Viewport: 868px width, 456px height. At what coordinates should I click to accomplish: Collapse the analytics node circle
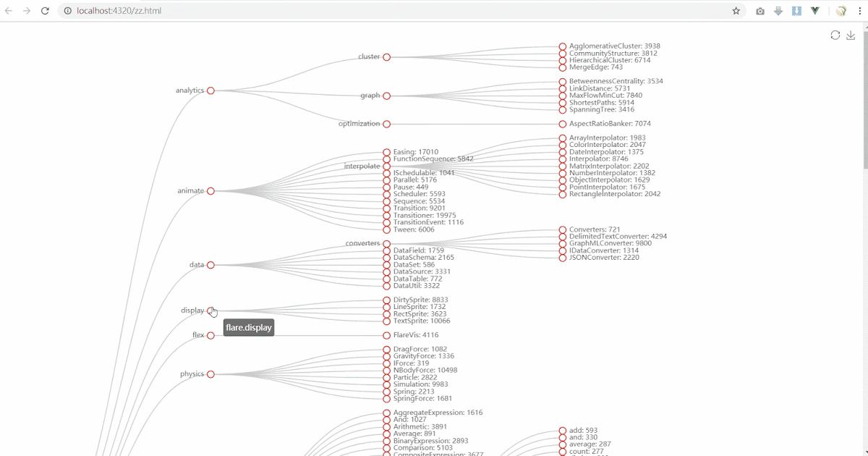[x=210, y=90]
